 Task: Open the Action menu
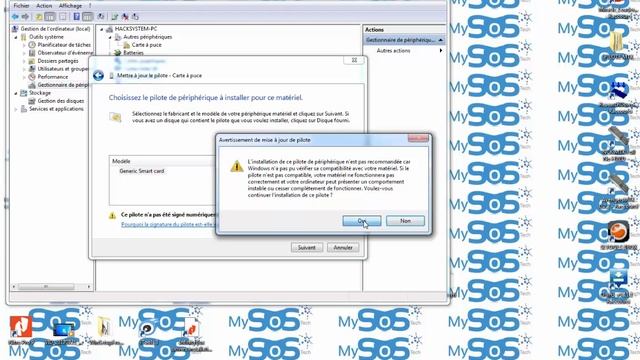point(44,6)
